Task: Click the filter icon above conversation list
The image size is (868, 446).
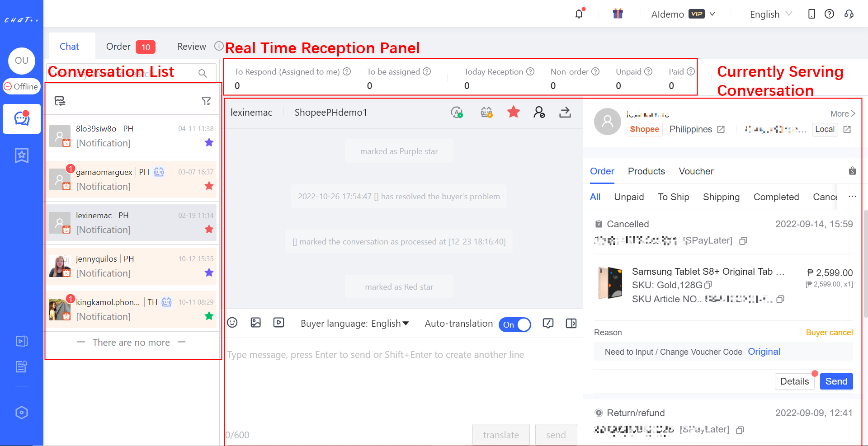Action: tap(207, 100)
